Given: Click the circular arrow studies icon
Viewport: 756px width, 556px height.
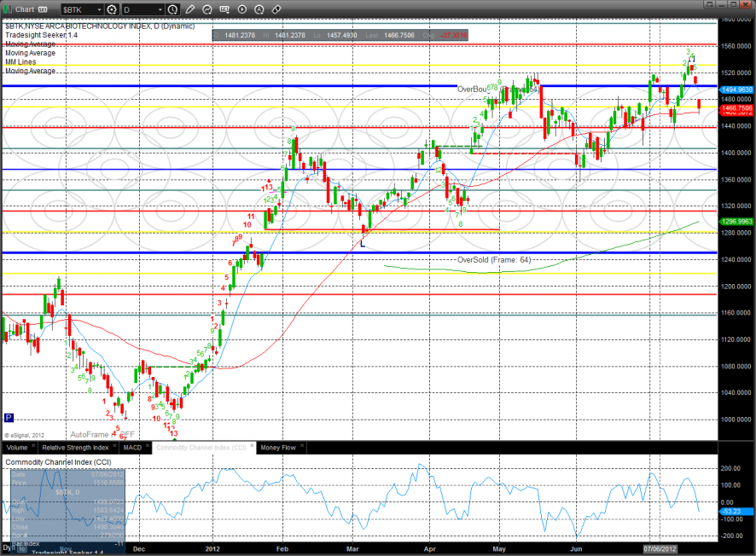Looking at the screenshot, I should coord(207,9).
